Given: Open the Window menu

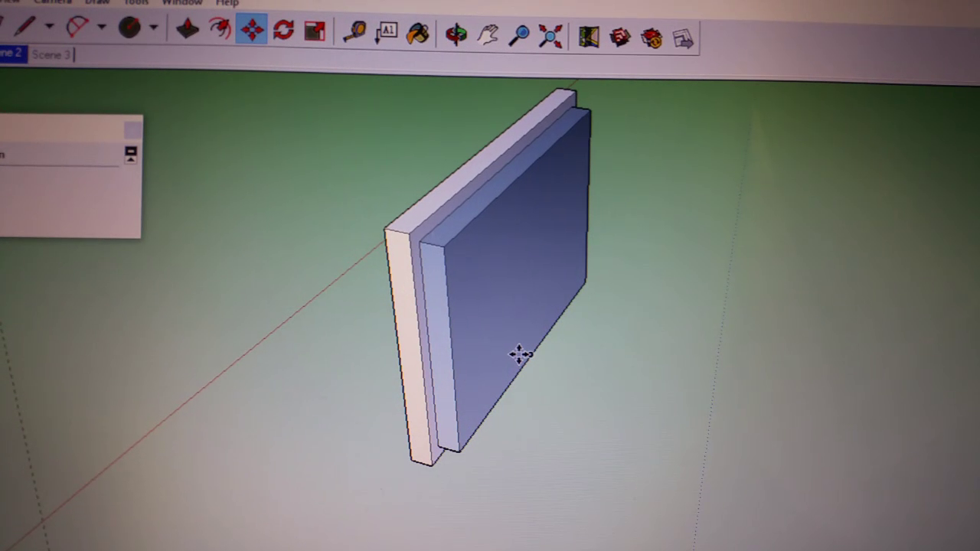Looking at the screenshot, I should tap(182, 2).
